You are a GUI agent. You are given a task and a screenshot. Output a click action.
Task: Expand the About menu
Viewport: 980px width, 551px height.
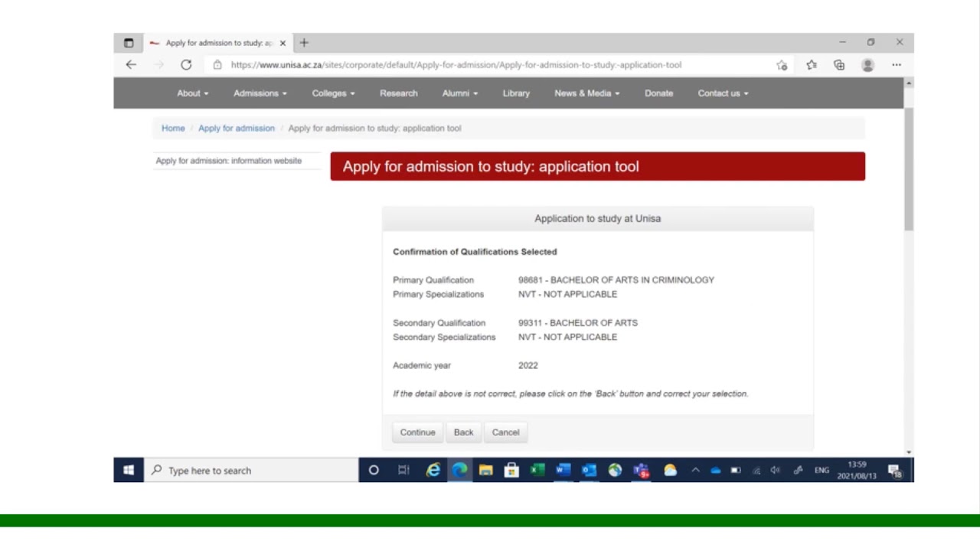[193, 93]
